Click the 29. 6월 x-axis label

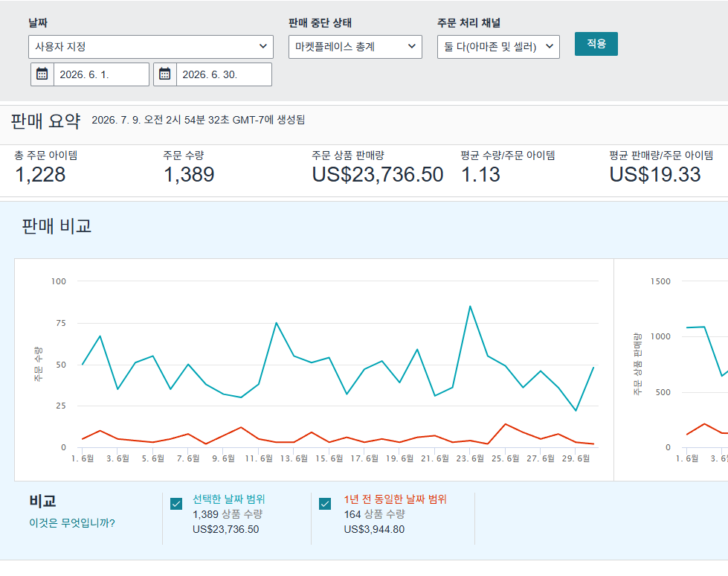pyautogui.click(x=576, y=458)
